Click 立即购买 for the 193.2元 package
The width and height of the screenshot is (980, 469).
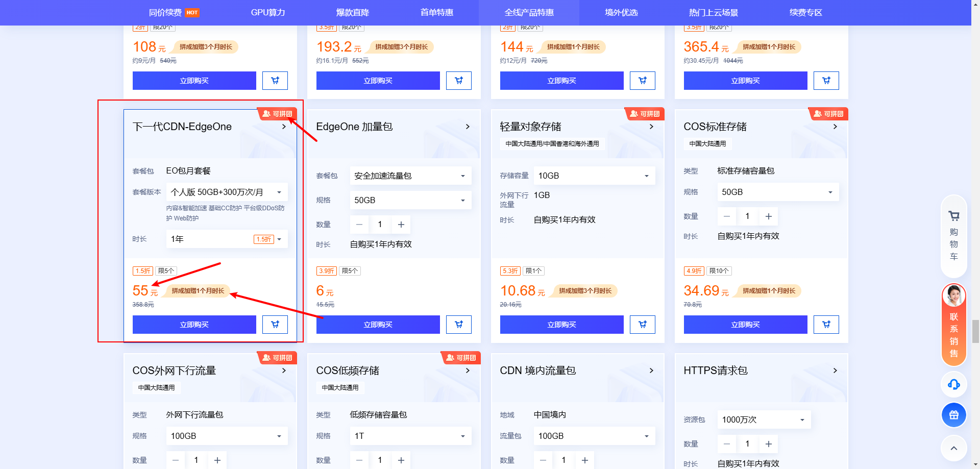[378, 81]
